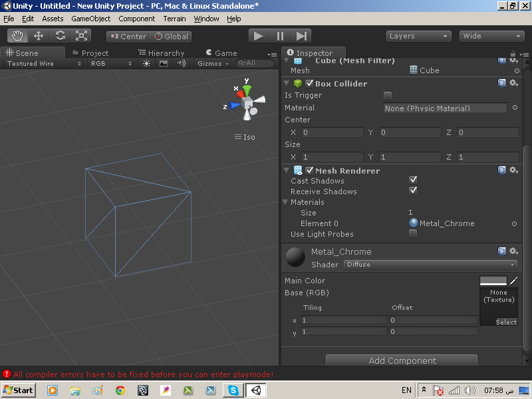Enable the Is Trigger checkbox

tap(388, 96)
